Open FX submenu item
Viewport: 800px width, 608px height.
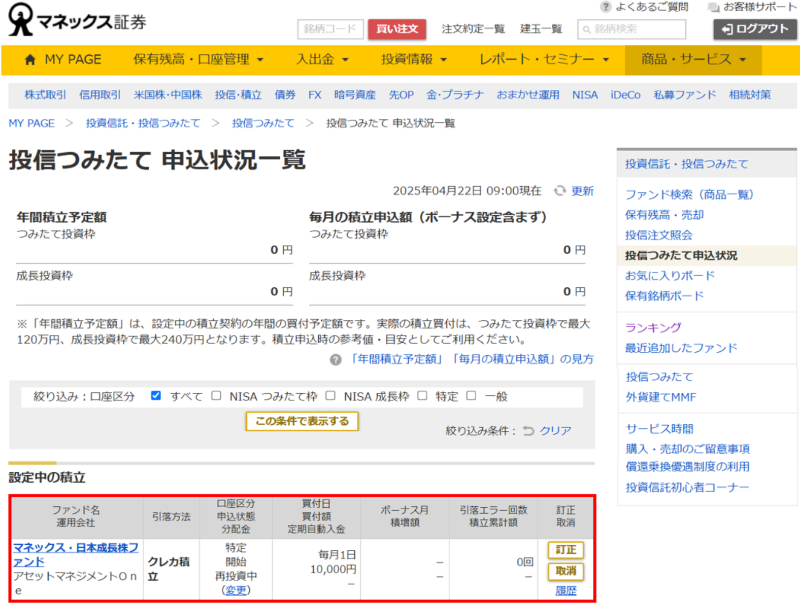tap(315, 95)
